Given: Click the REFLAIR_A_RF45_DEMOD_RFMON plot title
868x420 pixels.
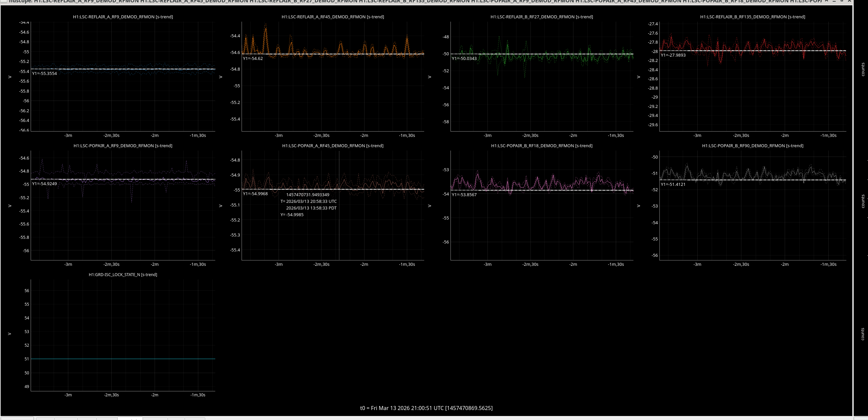Looking at the screenshot, I should [333, 17].
